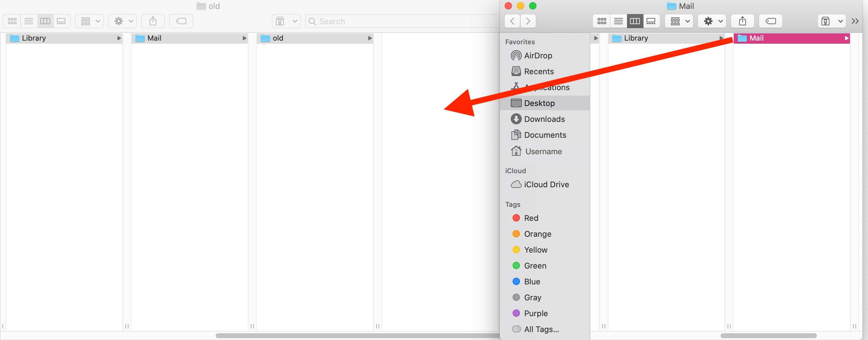868x340 pixels.
Task: Click the forward navigation arrow
Action: pyautogui.click(x=528, y=21)
